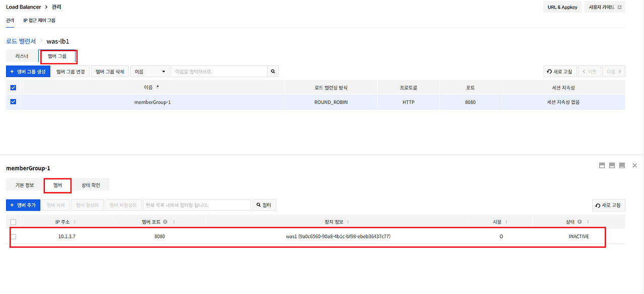Screen dimensions: 644x294
Task: Click the 멤버 그룹 변경 button
Action: pos(70,72)
